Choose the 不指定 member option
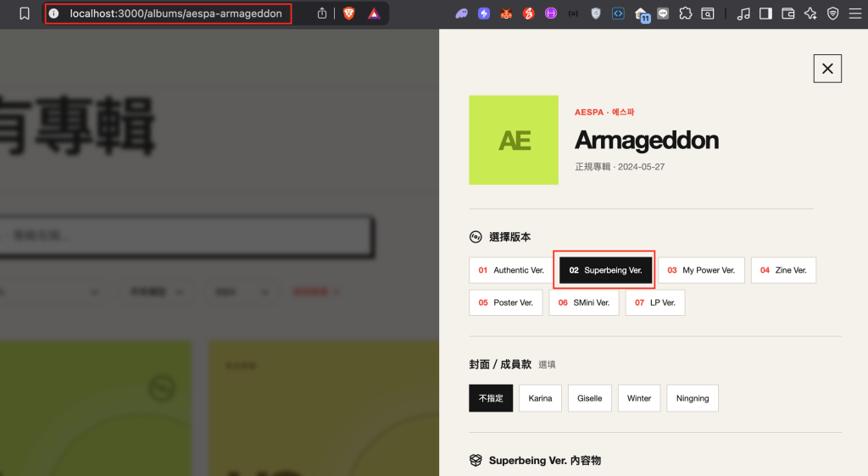 pyautogui.click(x=491, y=398)
